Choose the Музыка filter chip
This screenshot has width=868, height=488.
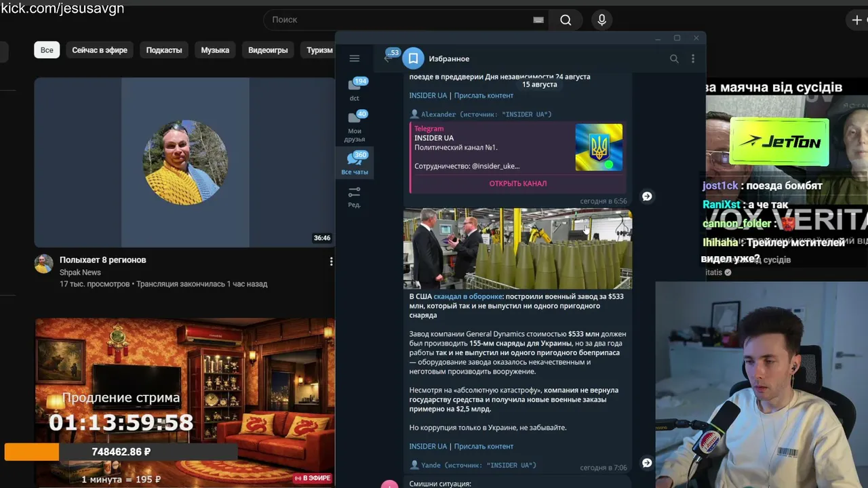click(215, 50)
